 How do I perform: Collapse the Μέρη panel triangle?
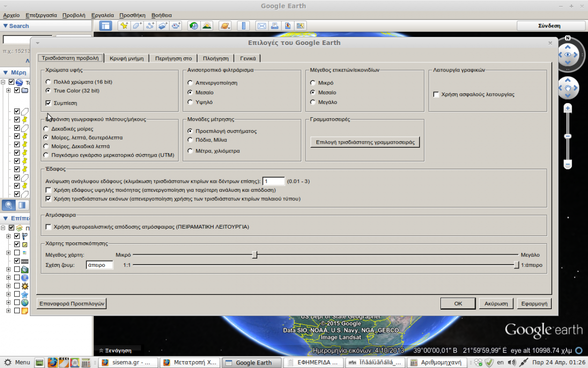pos(5,73)
